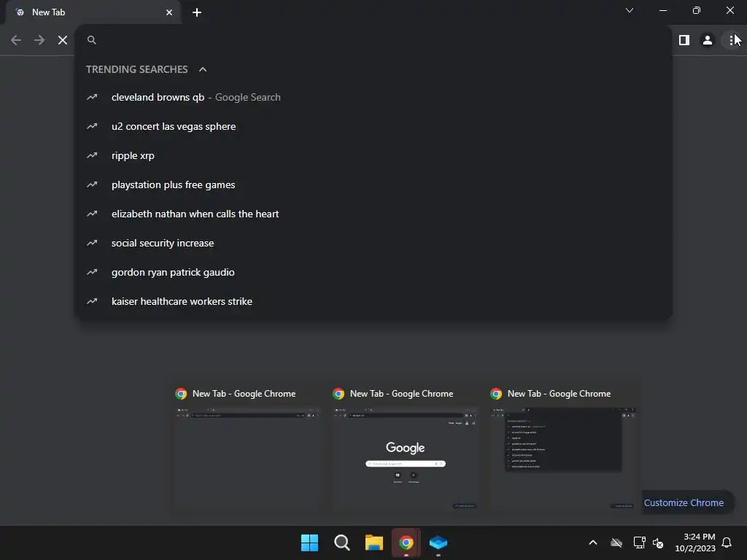Open the notifications bell

tap(727, 542)
